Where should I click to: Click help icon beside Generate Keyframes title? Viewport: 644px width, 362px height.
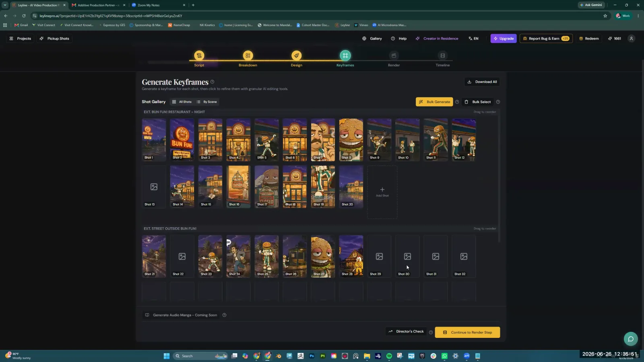pyautogui.click(x=212, y=82)
